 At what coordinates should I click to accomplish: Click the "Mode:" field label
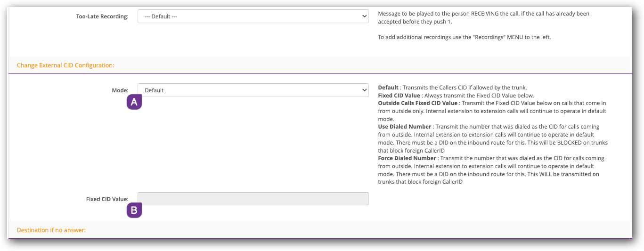(120, 90)
